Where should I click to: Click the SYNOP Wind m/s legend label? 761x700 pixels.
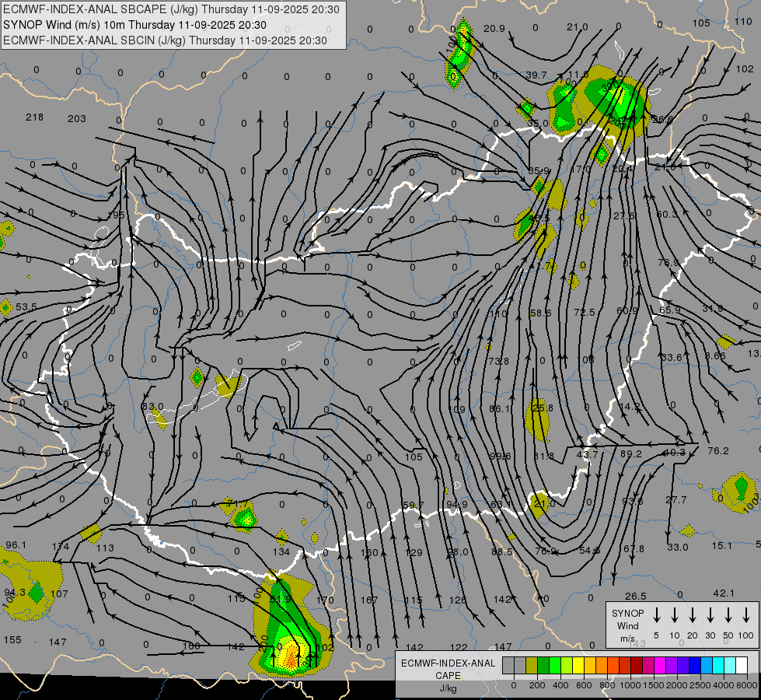pyautogui.click(x=627, y=625)
